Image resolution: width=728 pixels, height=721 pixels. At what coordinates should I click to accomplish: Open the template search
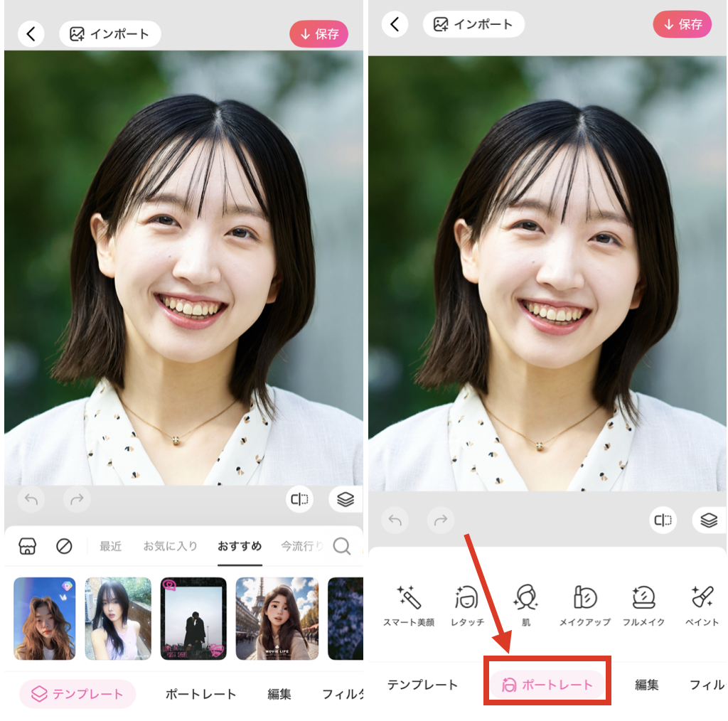click(x=342, y=546)
